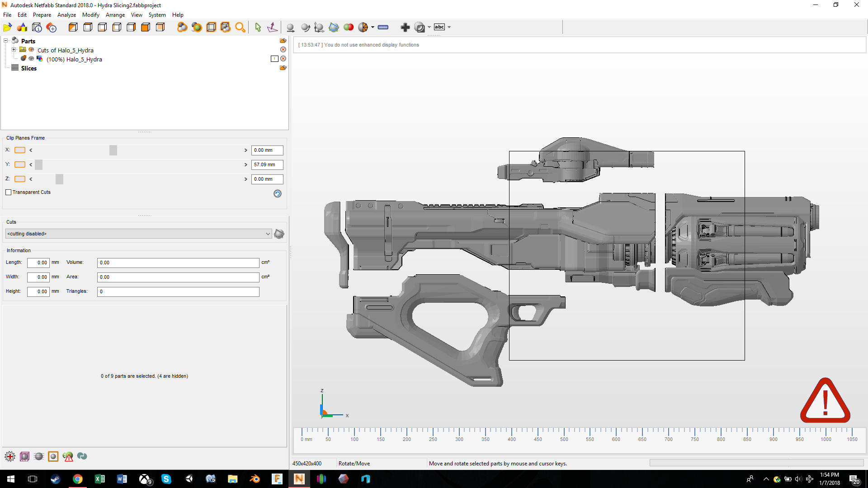Click the red green spheres collision icon
The image size is (868, 488).
tap(349, 27)
